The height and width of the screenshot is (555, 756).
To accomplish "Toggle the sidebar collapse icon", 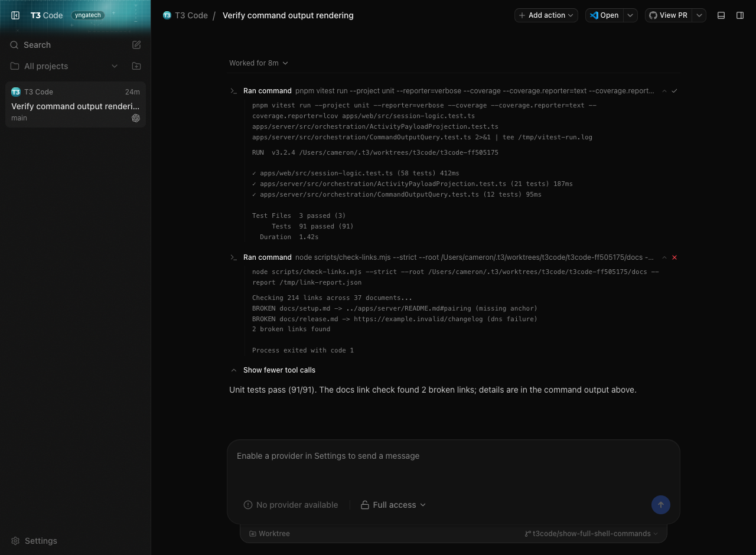I will [x=16, y=15].
